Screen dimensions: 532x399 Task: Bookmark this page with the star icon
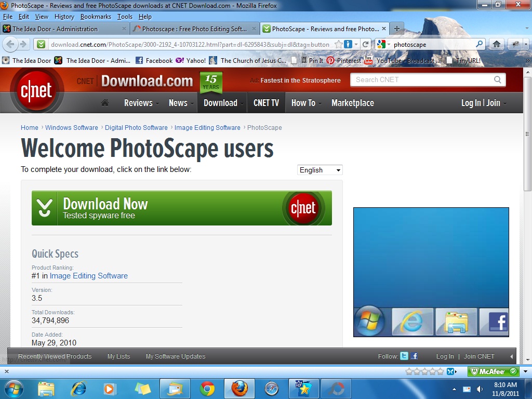coord(338,45)
